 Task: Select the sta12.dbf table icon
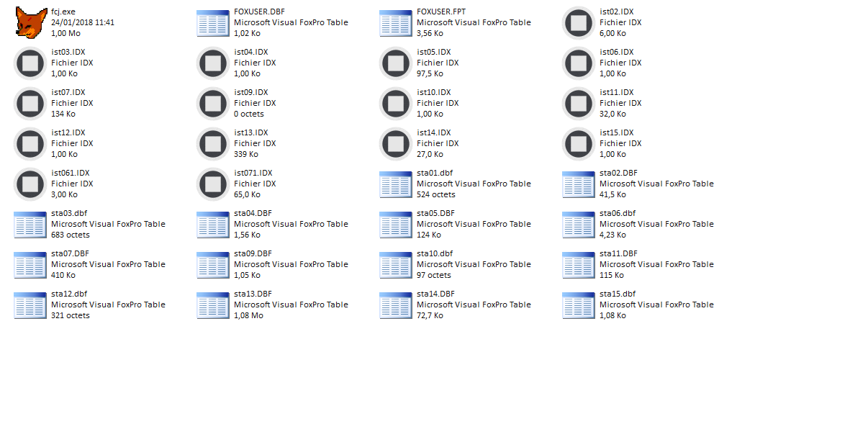click(x=30, y=305)
